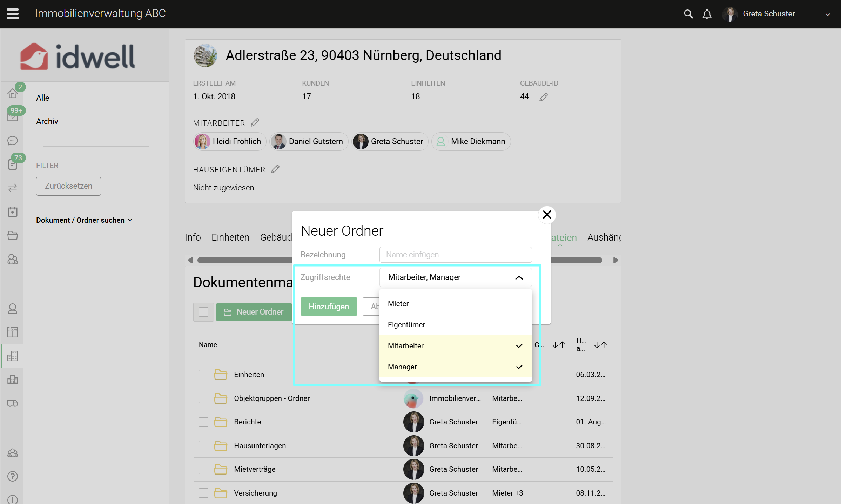Screen dimensions: 841x504
Task: Click the Zurücksetzen filter button
Action: click(x=68, y=186)
